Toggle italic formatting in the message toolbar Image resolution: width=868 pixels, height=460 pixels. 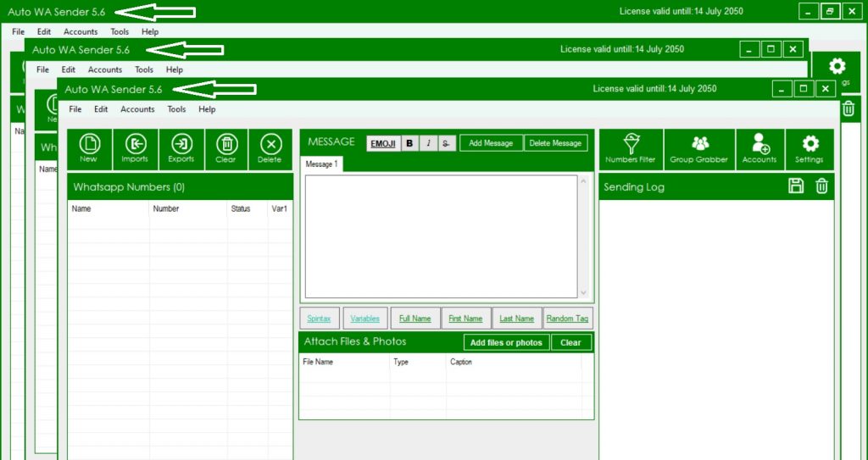[x=429, y=143]
